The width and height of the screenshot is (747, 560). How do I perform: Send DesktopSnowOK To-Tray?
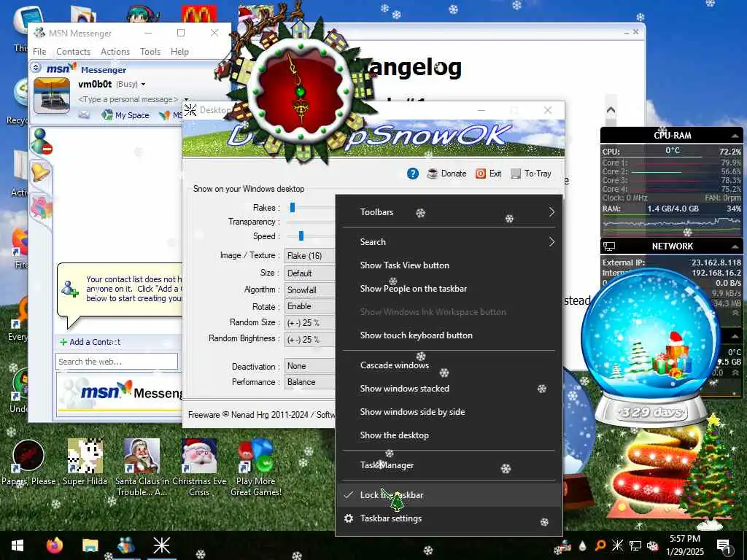531,174
